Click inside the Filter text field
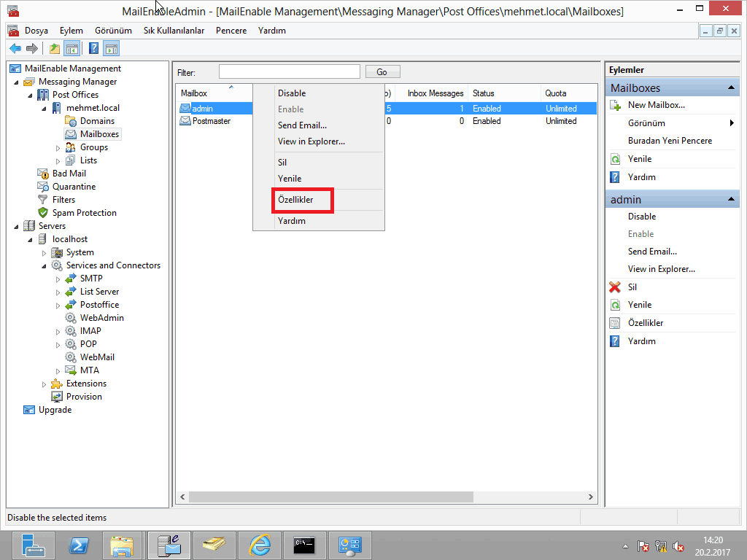The height and width of the screenshot is (560, 747). click(x=289, y=71)
